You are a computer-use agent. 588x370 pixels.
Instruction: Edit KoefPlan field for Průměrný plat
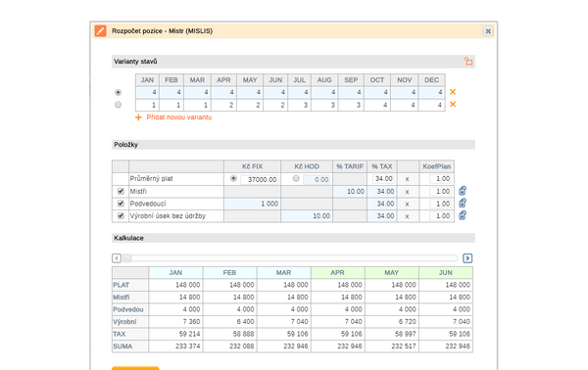click(x=440, y=178)
